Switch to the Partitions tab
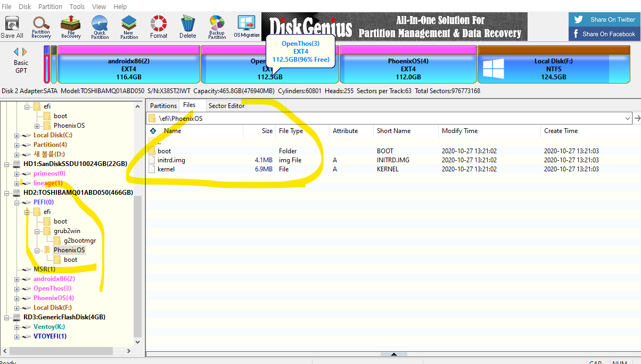This screenshot has width=641, height=364. pyautogui.click(x=163, y=106)
